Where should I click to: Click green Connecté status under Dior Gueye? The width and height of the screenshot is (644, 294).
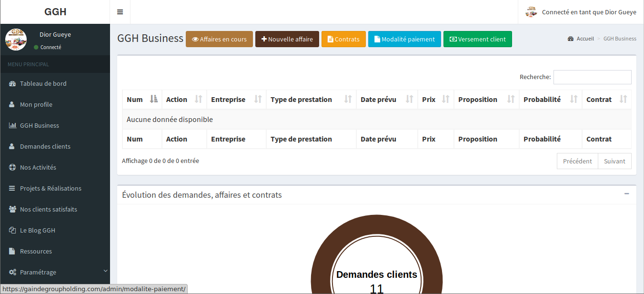point(48,47)
